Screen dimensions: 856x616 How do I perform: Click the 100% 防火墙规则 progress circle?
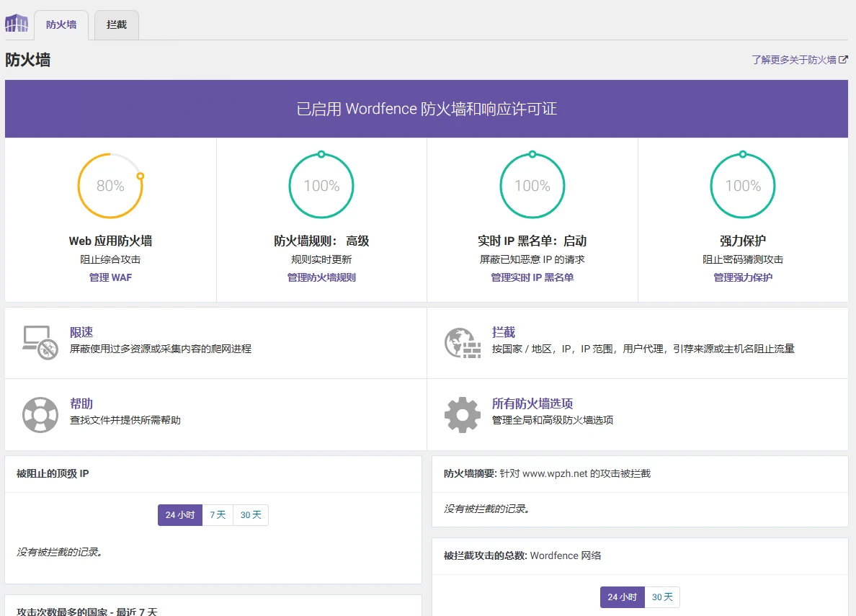tap(321, 185)
